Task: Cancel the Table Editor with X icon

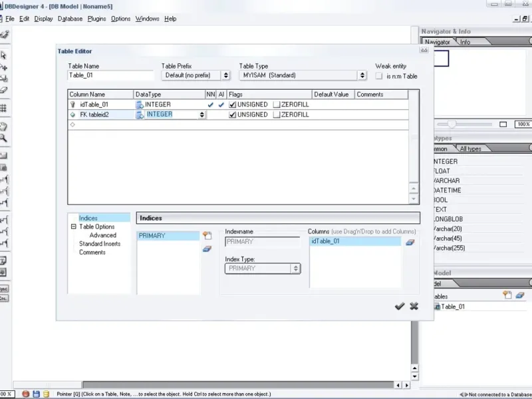Action: coord(414,306)
